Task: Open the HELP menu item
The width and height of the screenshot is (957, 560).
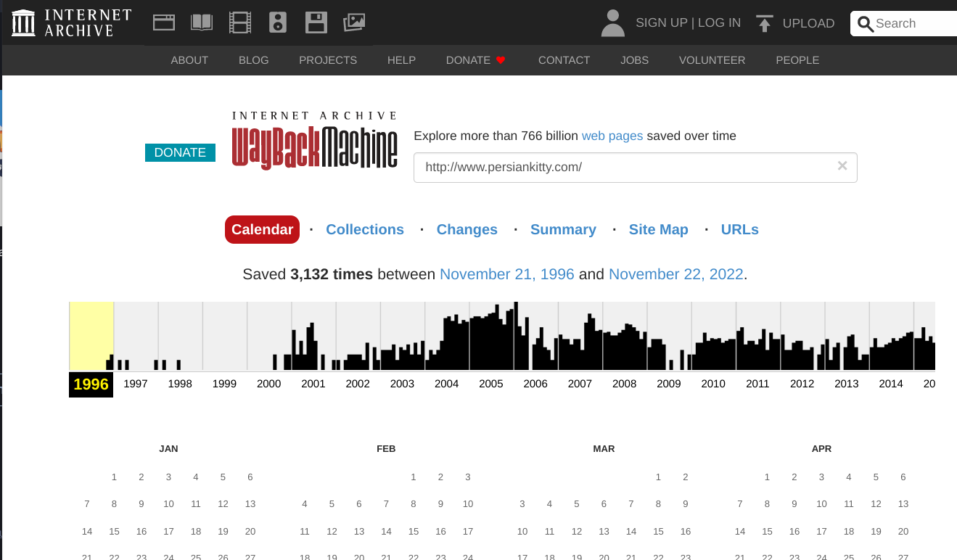Action: coord(401,60)
